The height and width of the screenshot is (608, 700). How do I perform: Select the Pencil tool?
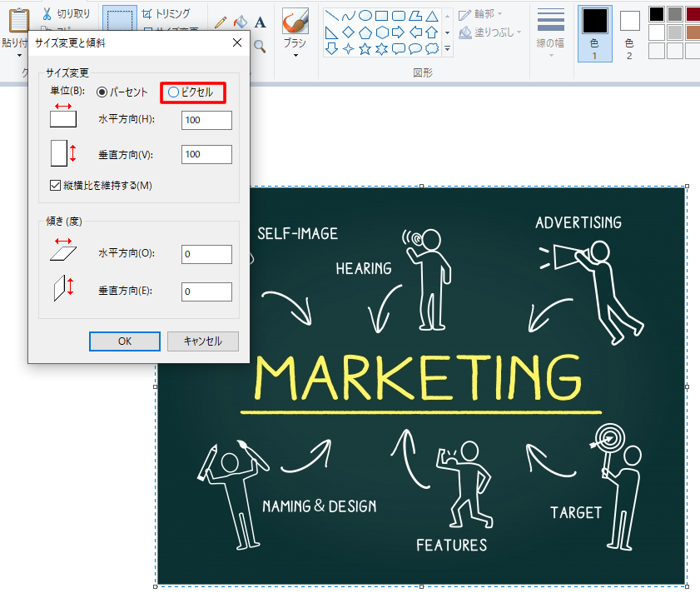pos(221,22)
